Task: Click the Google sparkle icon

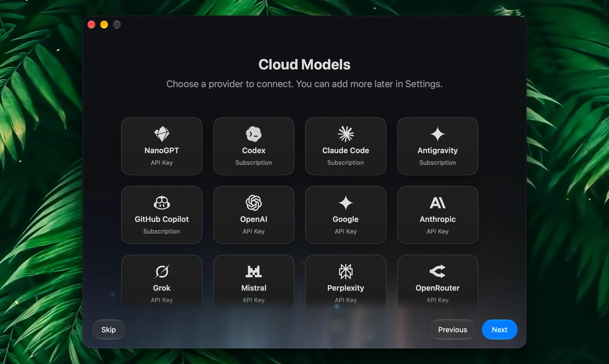Action: [x=346, y=203]
